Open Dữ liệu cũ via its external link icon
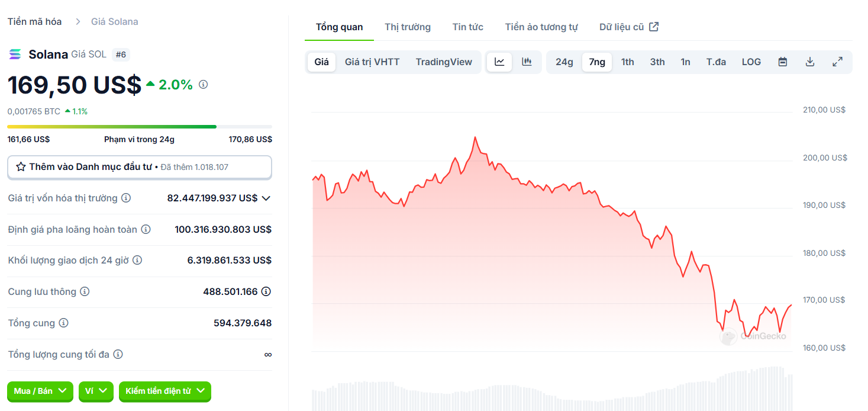Viewport: 868px width, 411px height. pyautogui.click(x=653, y=26)
